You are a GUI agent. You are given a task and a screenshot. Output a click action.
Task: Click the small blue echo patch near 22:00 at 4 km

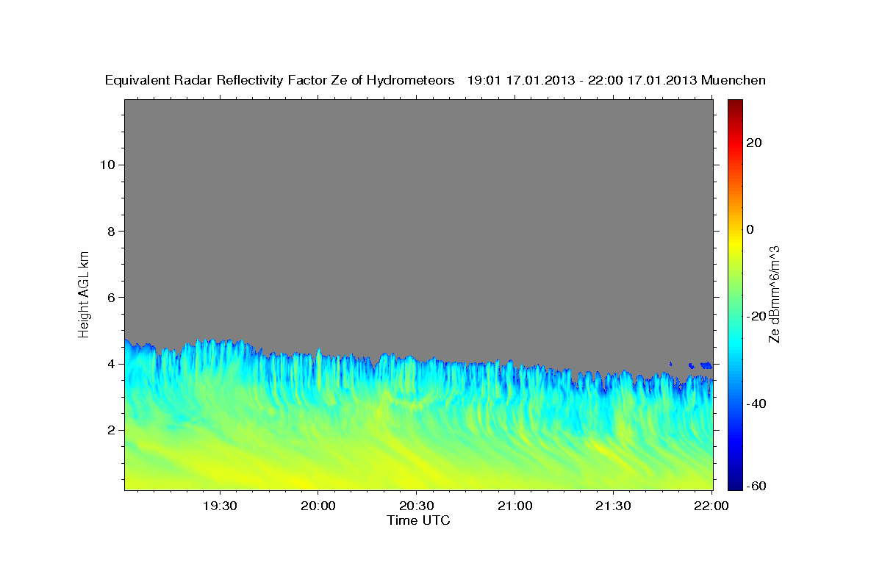coord(706,365)
